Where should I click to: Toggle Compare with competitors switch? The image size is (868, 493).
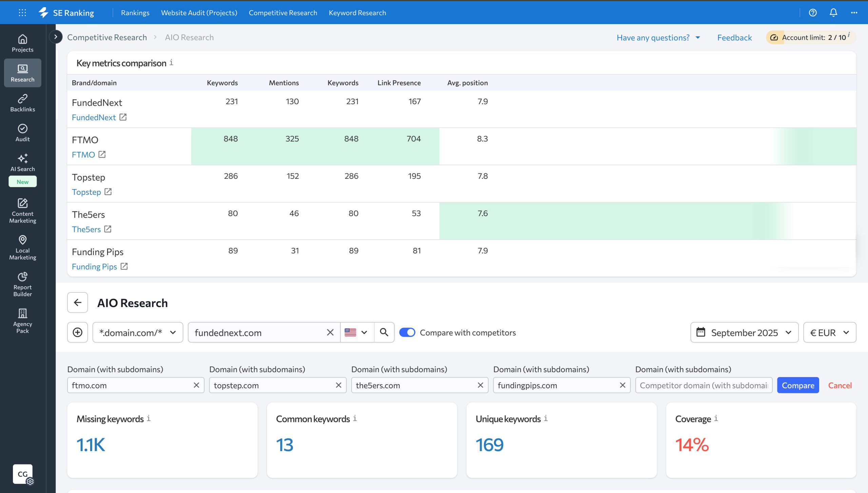(407, 332)
